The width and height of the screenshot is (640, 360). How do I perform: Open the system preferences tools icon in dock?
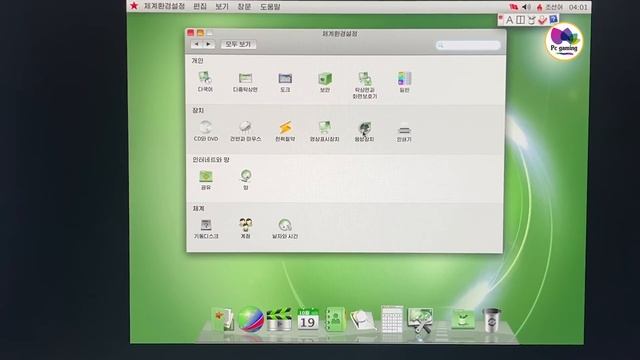(x=420, y=321)
